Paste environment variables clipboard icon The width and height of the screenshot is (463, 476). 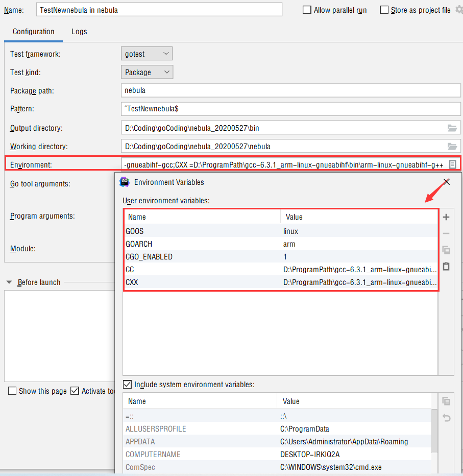pyautogui.click(x=446, y=266)
